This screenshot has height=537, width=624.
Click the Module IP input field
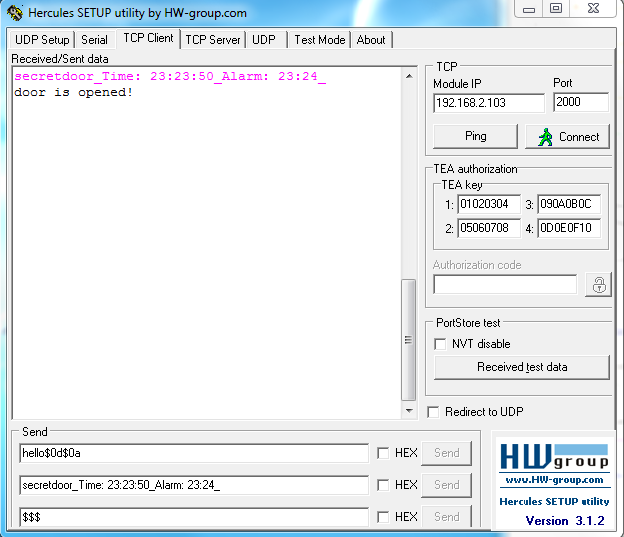coord(489,103)
